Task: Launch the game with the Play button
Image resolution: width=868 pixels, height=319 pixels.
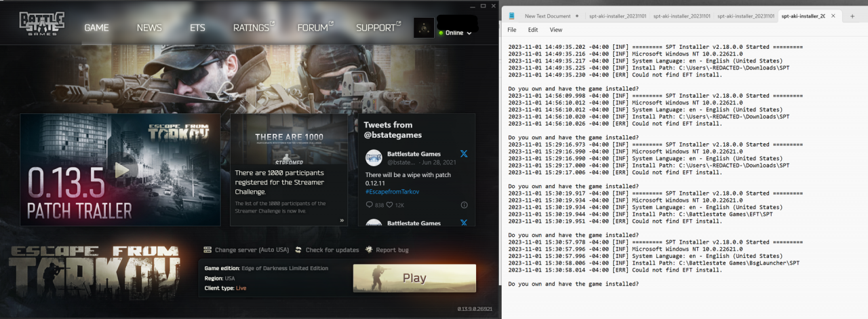Action: [x=414, y=278]
